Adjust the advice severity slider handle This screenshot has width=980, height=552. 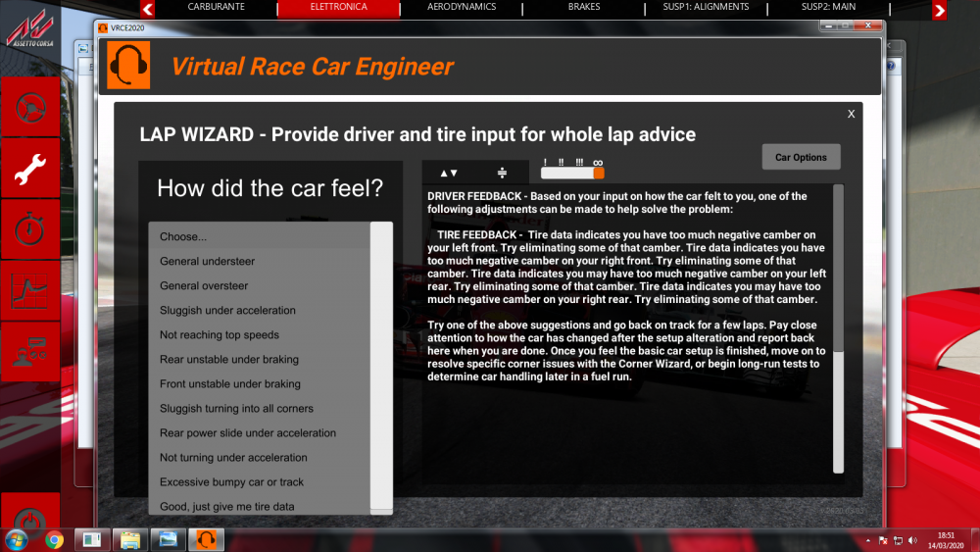pyautogui.click(x=599, y=174)
